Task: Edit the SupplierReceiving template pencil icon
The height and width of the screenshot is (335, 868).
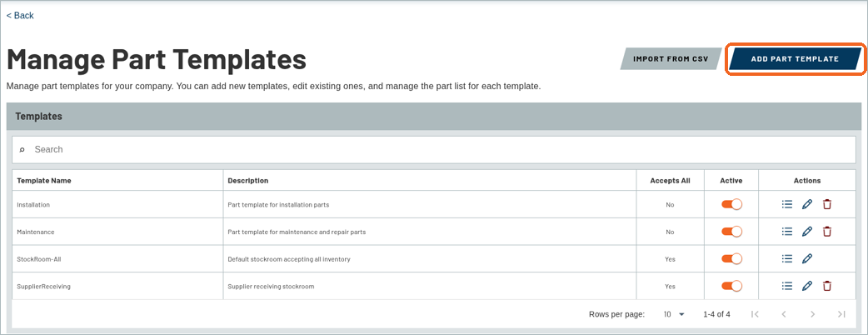Action: (807, 286)
